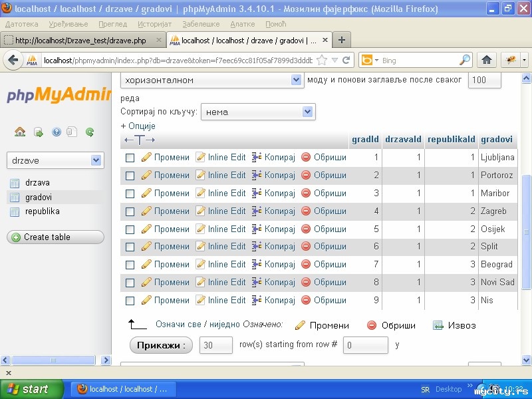Click Inline Edit icon for Novi Sad row
532x399 pixels.
(x=201, y=282)
